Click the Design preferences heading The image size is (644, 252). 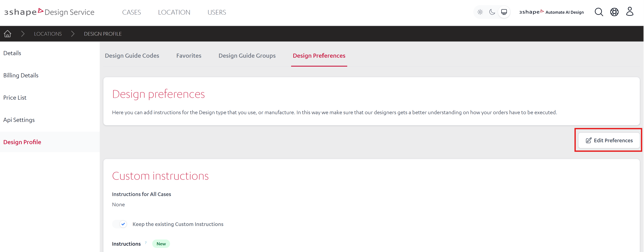pos(158,94)
